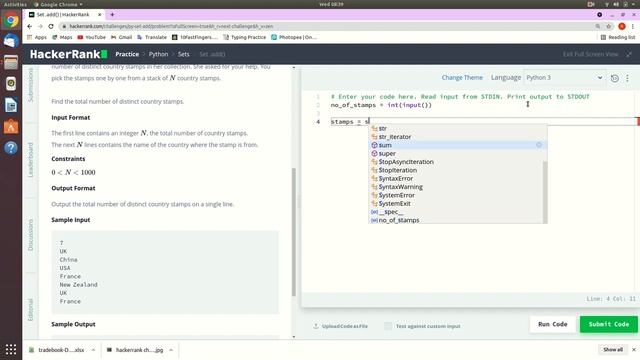Select 'str_iterator' autocomplete suggestion

457,137
